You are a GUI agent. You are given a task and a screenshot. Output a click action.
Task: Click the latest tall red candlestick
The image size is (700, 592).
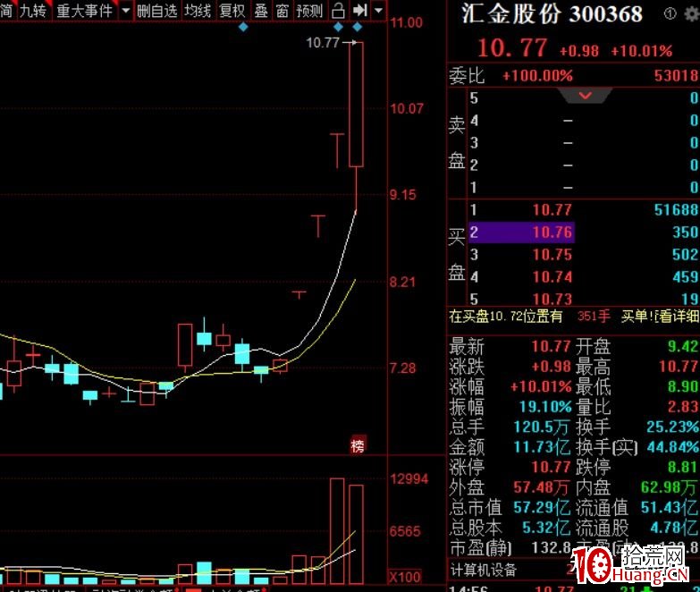tap(356, 105)
